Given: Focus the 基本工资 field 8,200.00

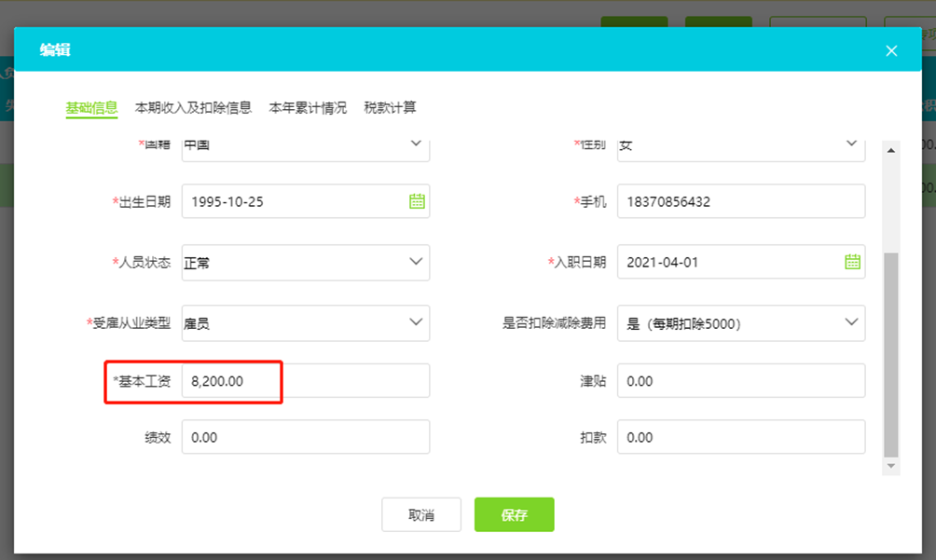Looking at the screenshot, I should (306, 381).
